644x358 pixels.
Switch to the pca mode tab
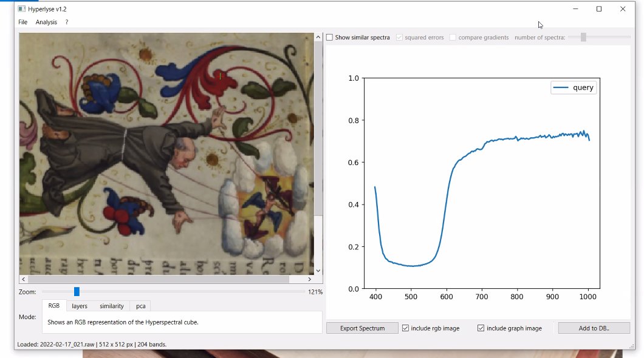coord(140,306)
